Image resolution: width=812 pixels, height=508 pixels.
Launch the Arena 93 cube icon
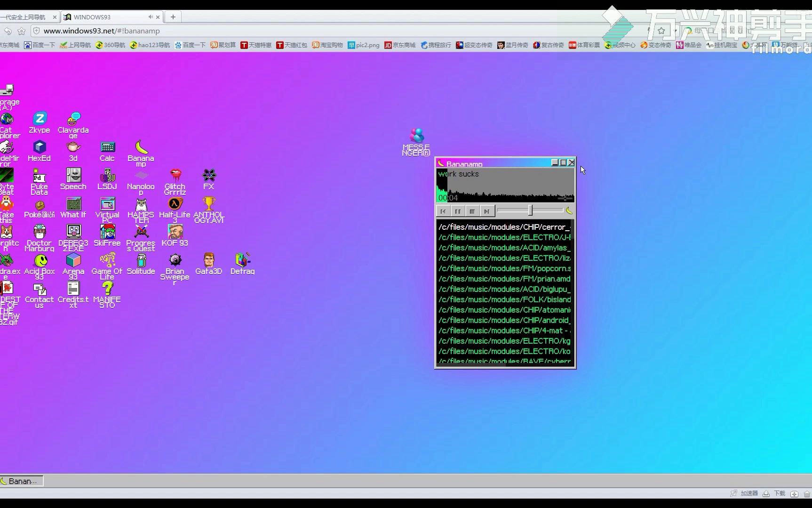pos(73,266)
